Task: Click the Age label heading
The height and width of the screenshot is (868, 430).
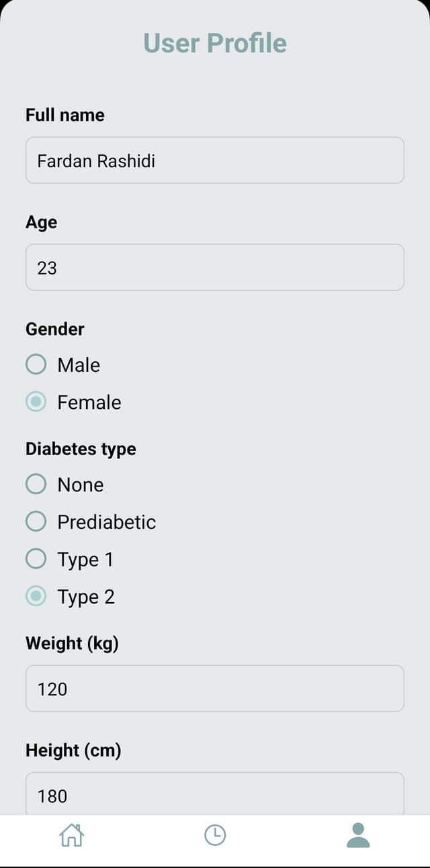Action: tap(41, 222)
